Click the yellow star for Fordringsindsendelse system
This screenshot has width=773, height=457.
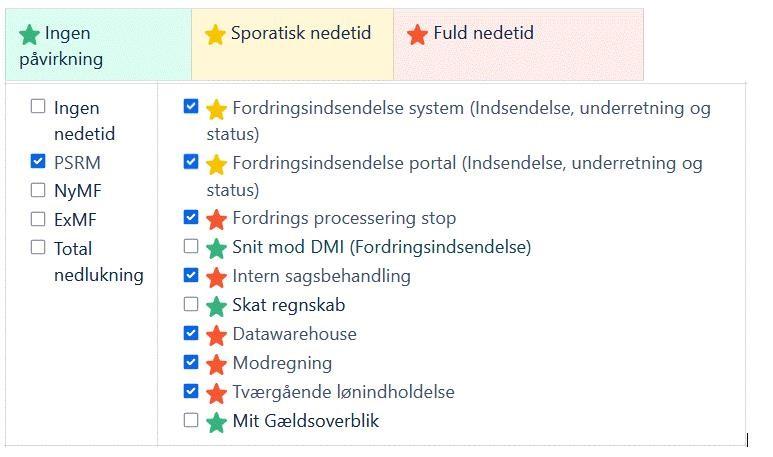216,110
